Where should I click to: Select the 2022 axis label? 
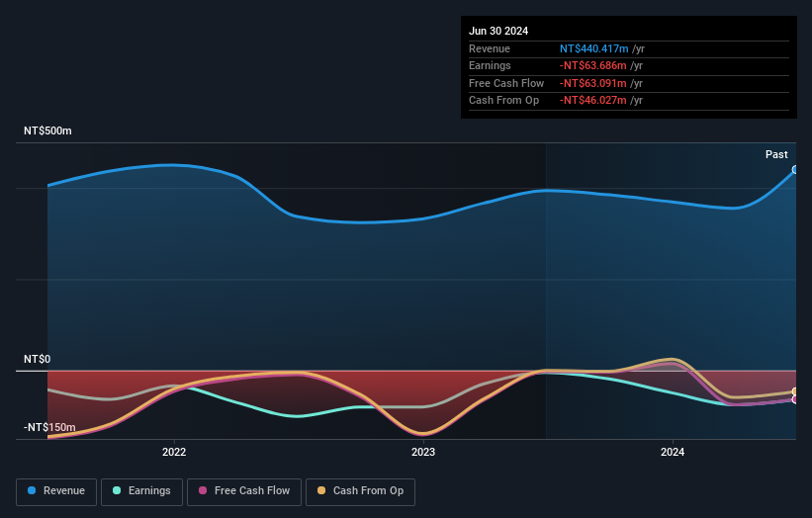174,453
